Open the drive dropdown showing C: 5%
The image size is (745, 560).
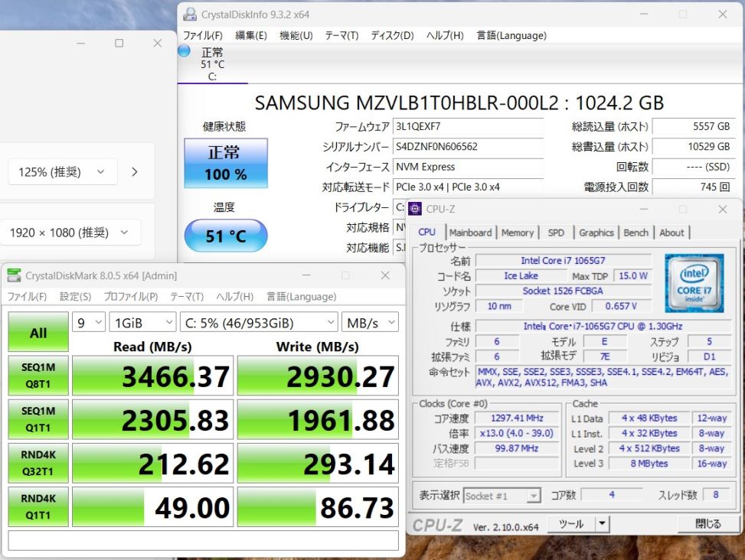[259, 323]
